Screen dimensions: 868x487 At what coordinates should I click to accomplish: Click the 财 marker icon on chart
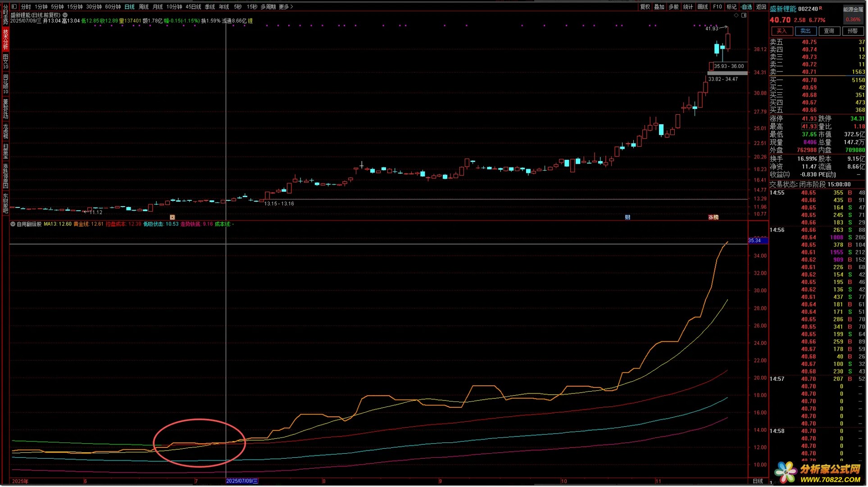point(627,217)
